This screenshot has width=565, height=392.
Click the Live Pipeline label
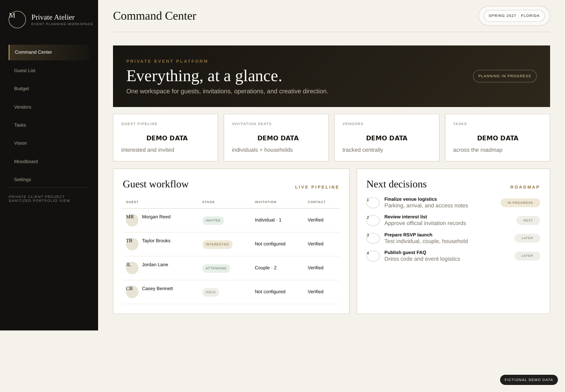coord(317,187)
